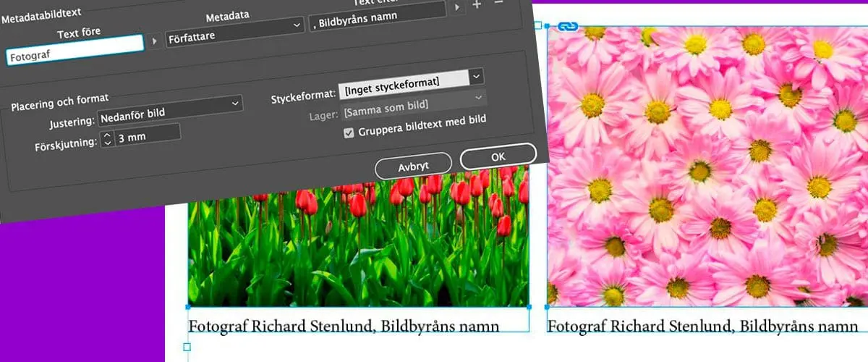Open the arrow menu beside the Fotograf field

pos(155,42)
